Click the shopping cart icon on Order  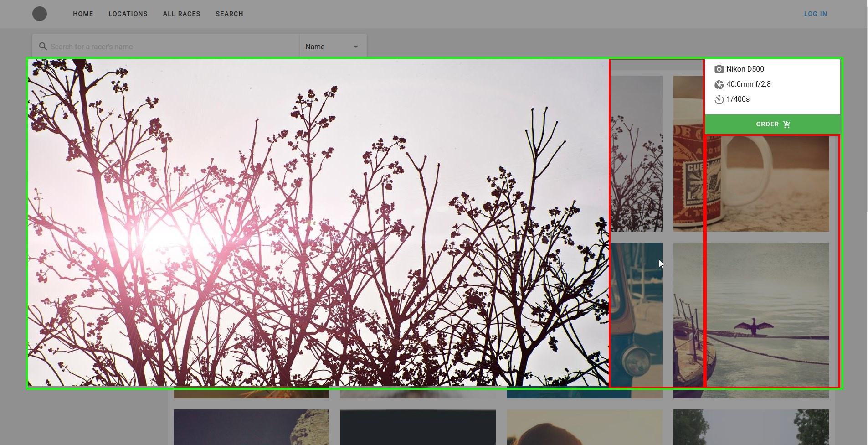(x=786, y=124)
